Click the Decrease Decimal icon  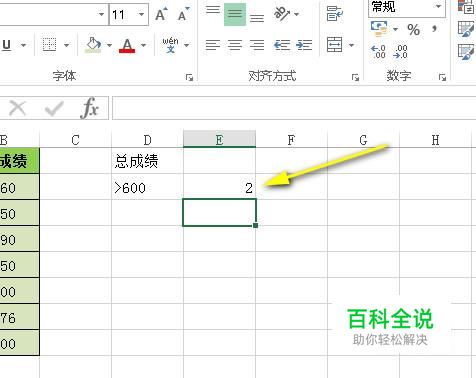tap(401, 52)
